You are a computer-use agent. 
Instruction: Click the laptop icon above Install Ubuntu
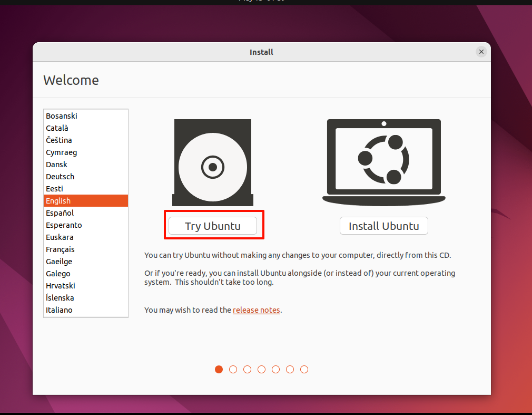tap(384, 162)
